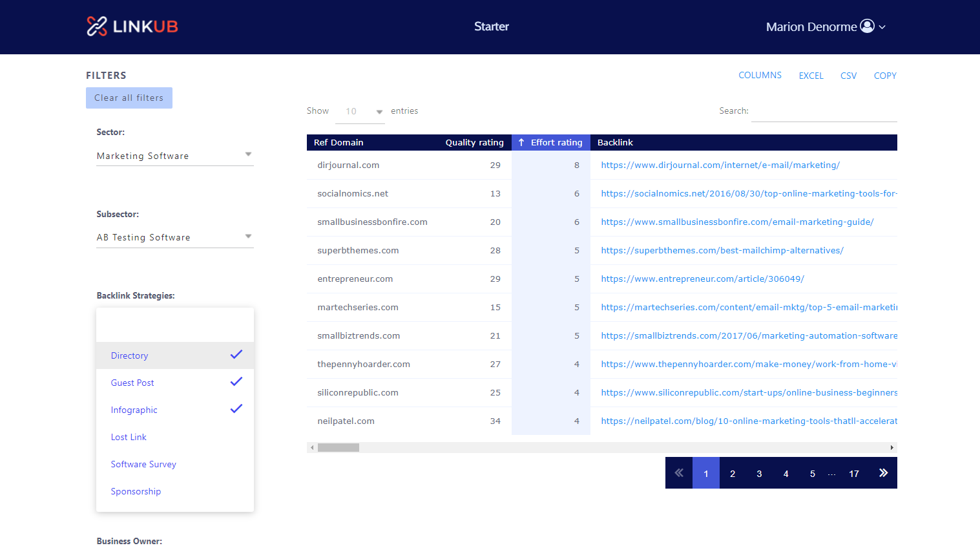This screenshot has height=550, width=980.
Task: Clear all filters
Action: tap(129, 98)
